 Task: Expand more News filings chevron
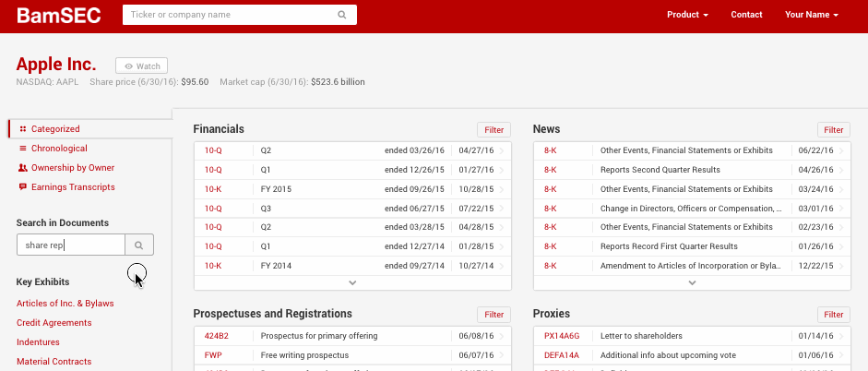(x=692, y=282)
